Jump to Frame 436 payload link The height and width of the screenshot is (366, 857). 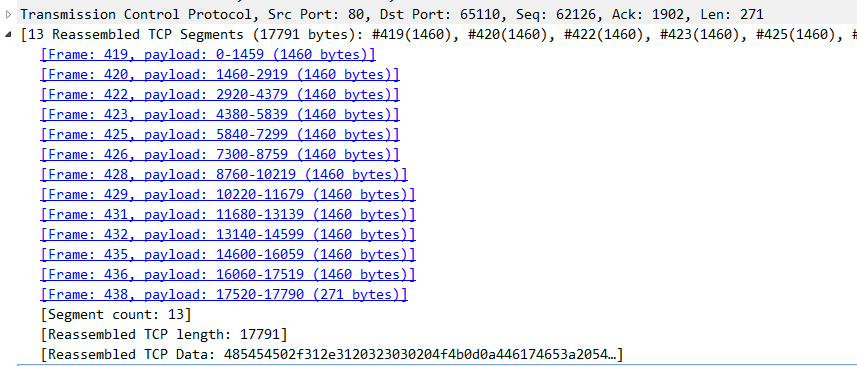click(228, 274)
